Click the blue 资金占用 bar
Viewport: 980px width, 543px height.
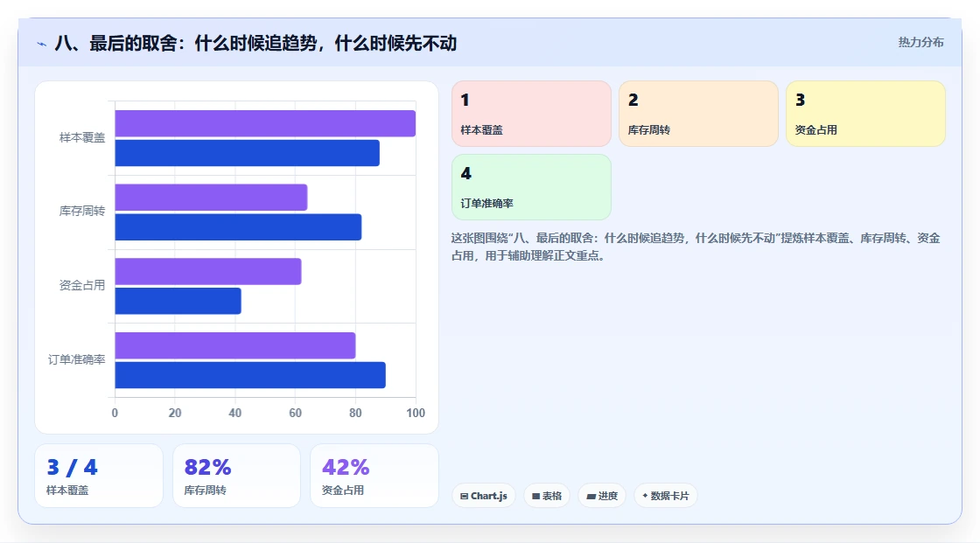178,301
